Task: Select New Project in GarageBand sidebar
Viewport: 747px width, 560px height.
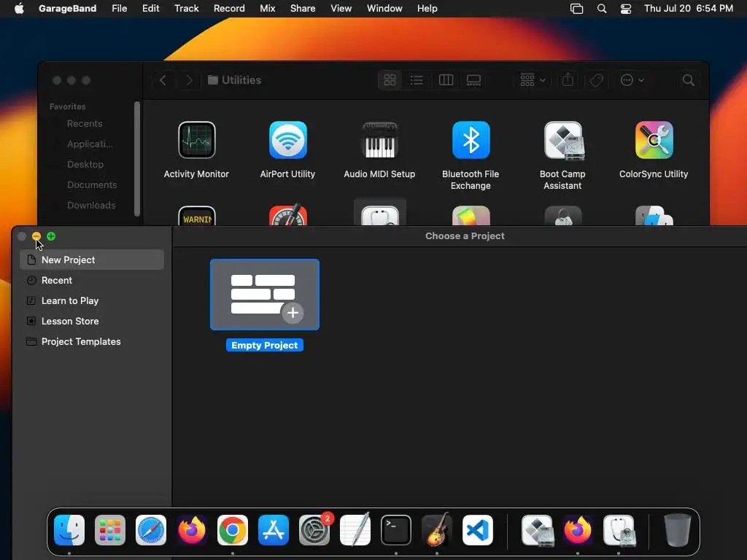Action: click(92, 260)
